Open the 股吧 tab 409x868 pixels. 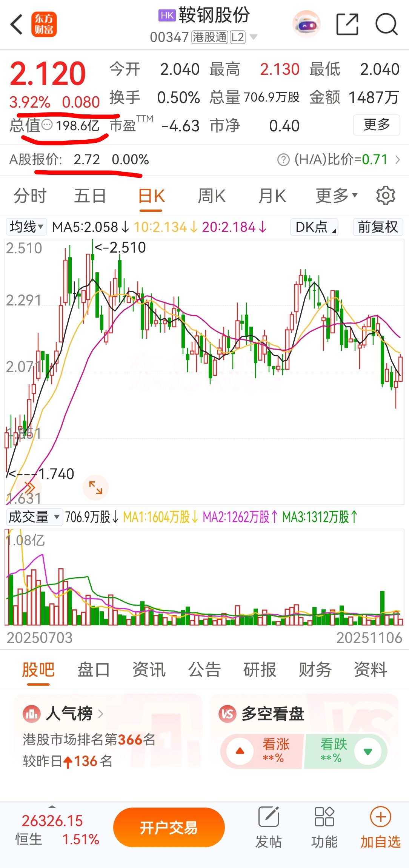38,670
